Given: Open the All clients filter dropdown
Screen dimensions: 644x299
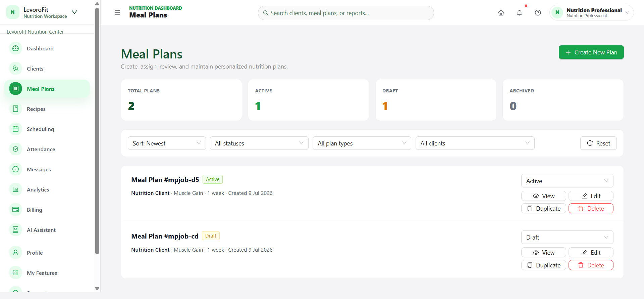Looking at the screenshot, I should pyautogui.click(x=475, y=143).
